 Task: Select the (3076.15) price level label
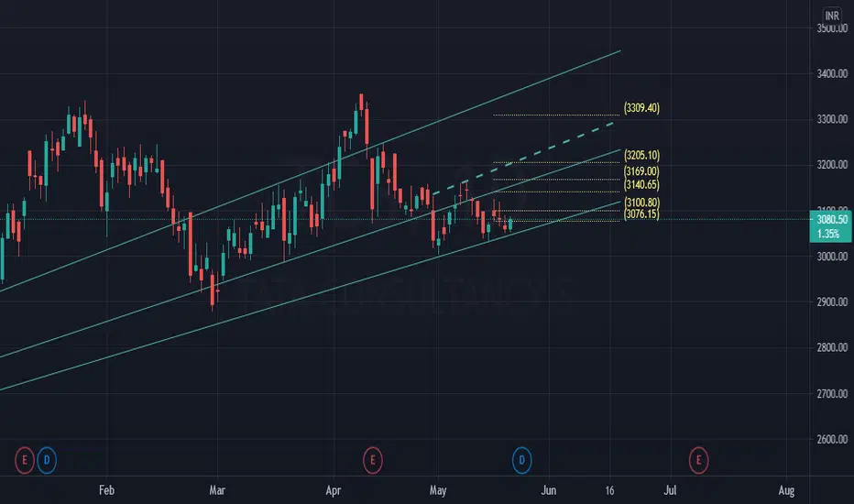(641, 214)
